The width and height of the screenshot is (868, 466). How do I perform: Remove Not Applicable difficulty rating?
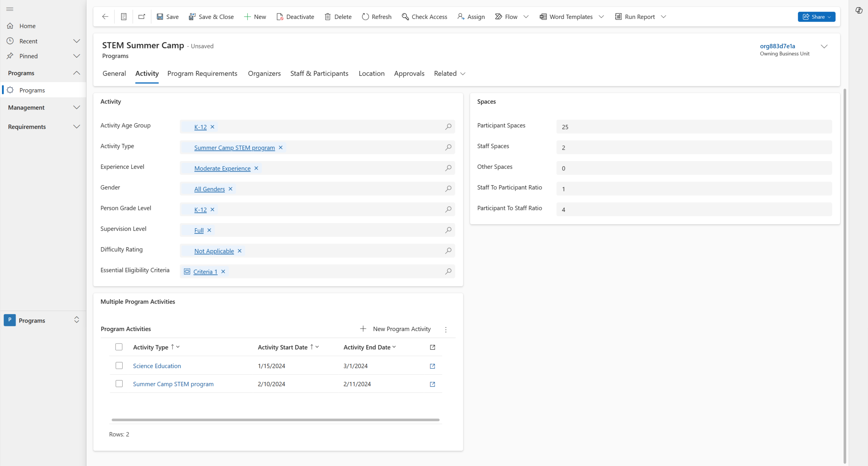click(x=239, y=251)
